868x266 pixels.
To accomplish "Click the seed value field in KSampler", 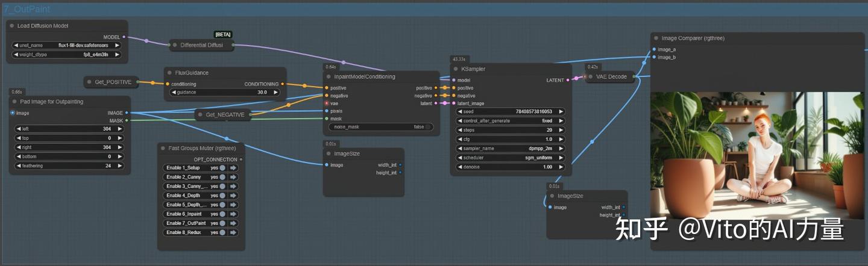I will [x=510, y=111].
